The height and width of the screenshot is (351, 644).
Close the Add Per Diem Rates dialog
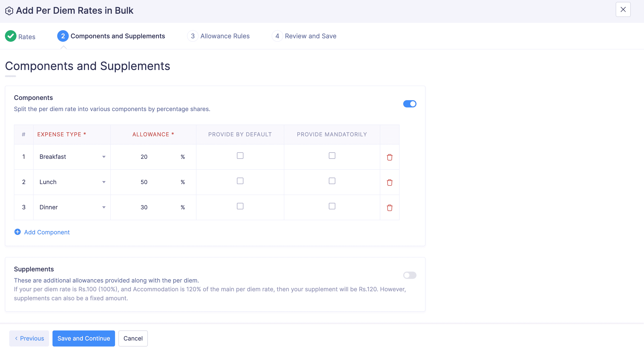[x=623, y=9]
